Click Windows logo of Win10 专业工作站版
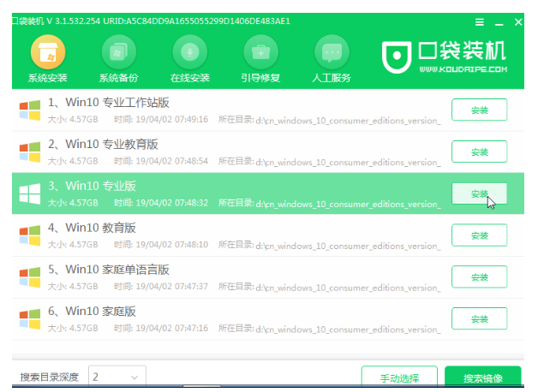The height and width of the screenshot is (392, 538). [x=29, y=110]
